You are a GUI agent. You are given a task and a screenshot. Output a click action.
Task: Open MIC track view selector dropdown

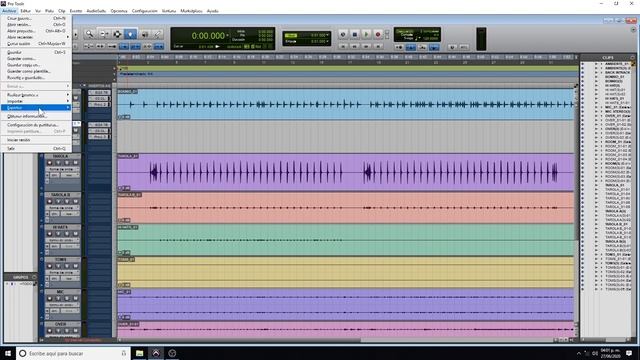click(x=62, y=304)
